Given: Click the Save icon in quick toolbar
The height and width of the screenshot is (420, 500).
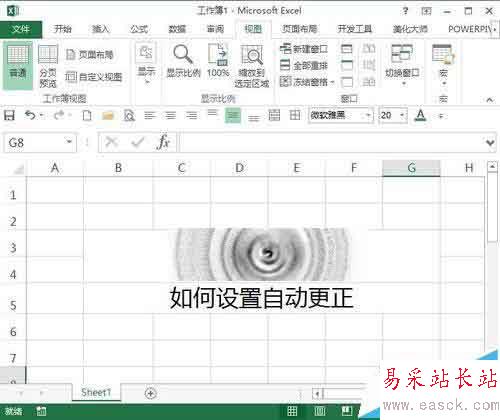Looking at the screenshot, I should pos(9,116).
